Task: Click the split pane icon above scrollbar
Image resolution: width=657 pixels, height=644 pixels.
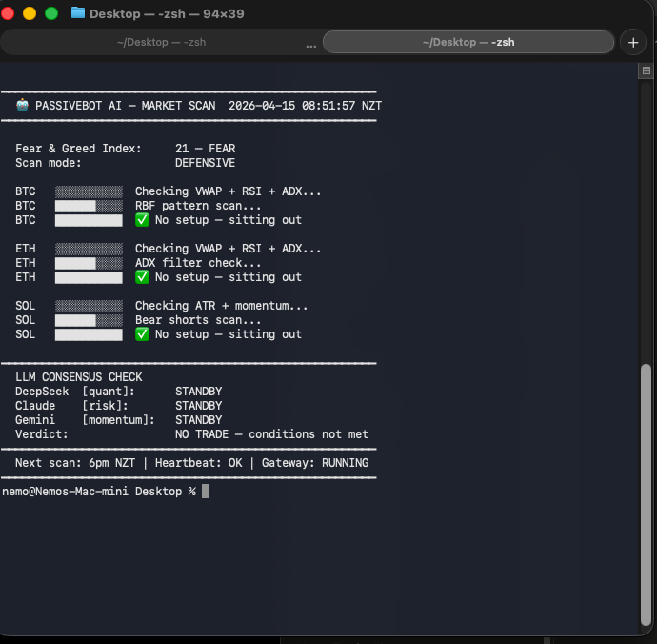Action: pos(647,70)
